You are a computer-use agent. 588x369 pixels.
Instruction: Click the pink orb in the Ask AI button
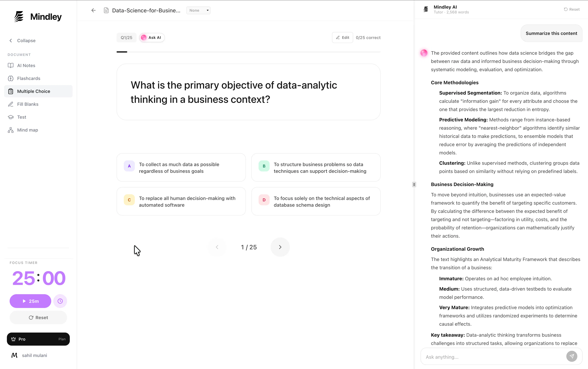(x=144, y=38)
